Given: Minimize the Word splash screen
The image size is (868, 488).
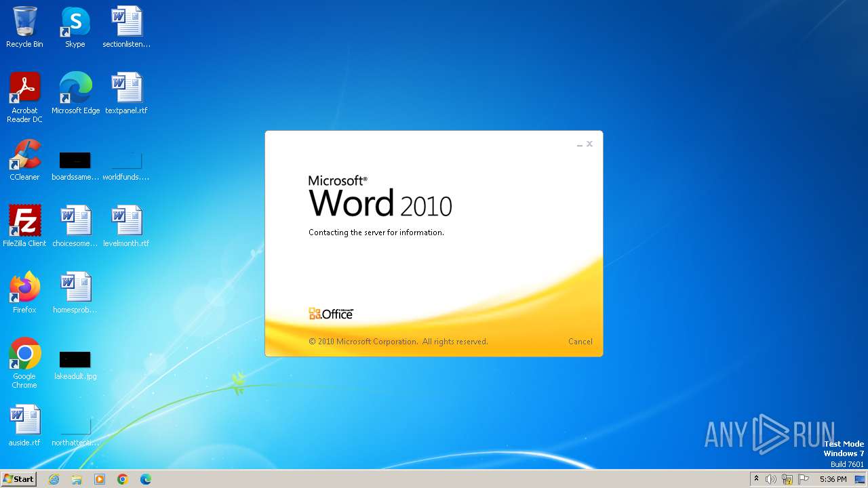Looking at the screenshot, I should click(x=580, y=144).
